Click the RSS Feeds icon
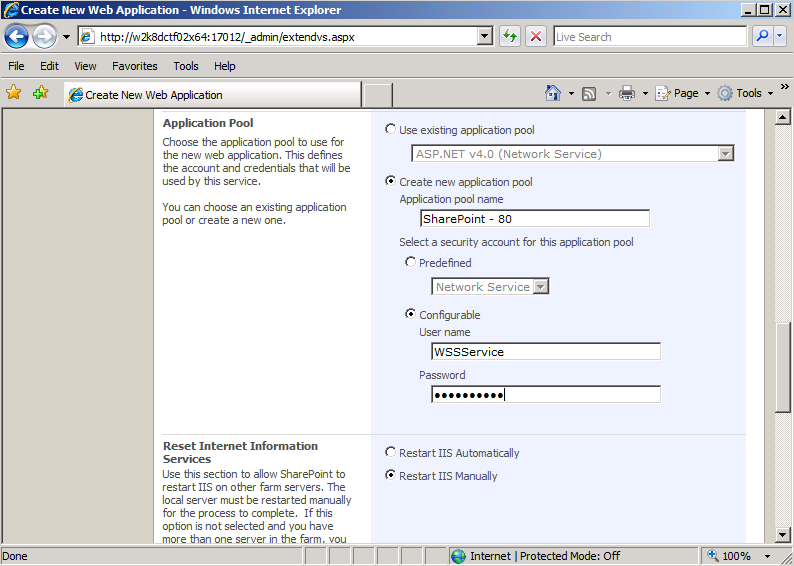This screenshot has width=794, height=566. [x=589, y=94]
